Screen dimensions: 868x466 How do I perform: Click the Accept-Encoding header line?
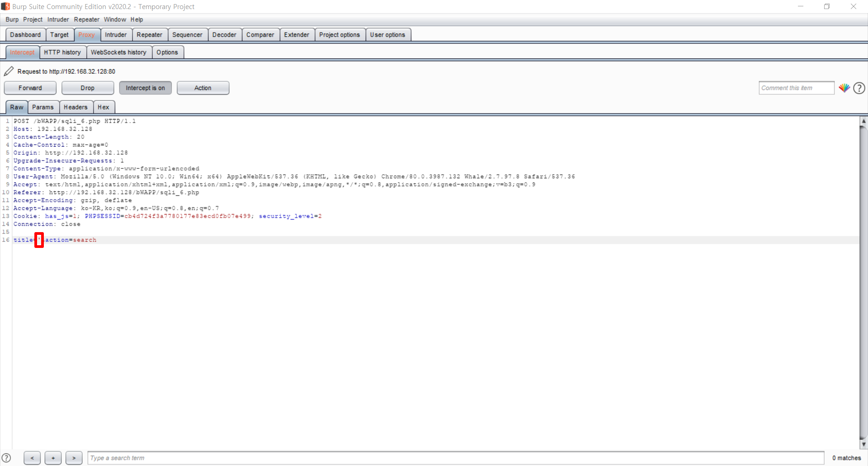(73, 200)
